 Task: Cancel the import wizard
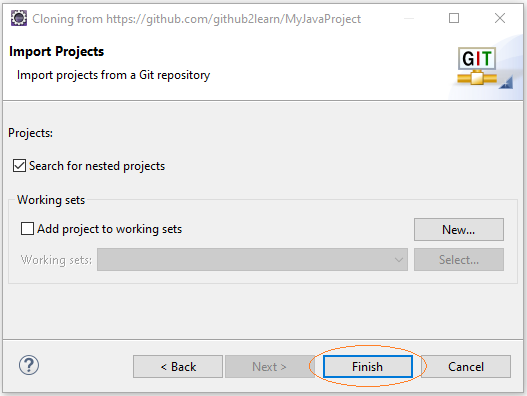point(466,367)
